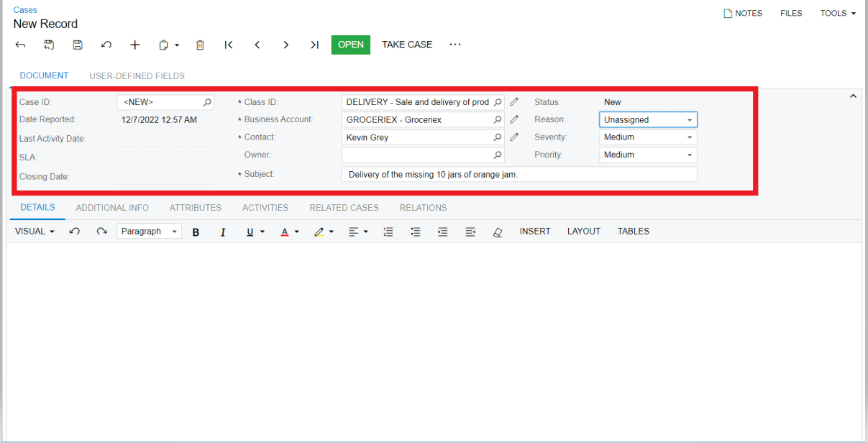Image resolution: width=868 pixels, height=443 pixels.
Task: Open the VISUAL editor mode dropdown
Action: (34, 231)
